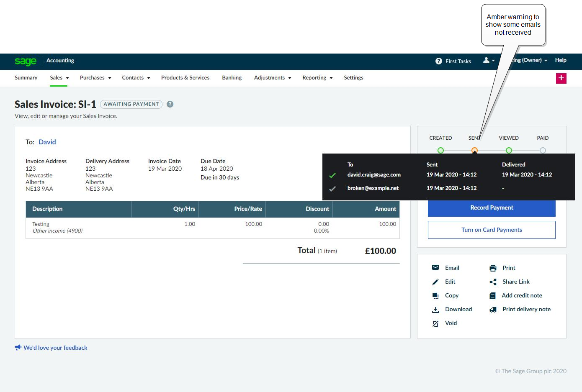Expand the Sales dropdown menu

tap(59, 78)
